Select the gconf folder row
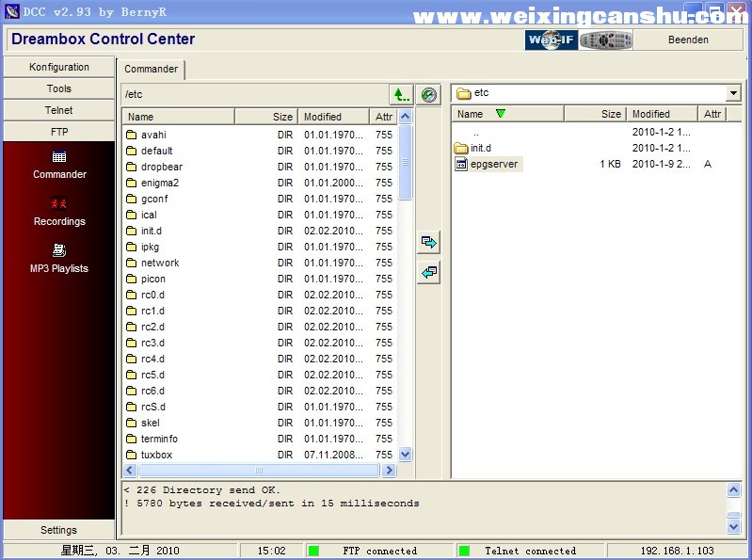 (261, 199)
